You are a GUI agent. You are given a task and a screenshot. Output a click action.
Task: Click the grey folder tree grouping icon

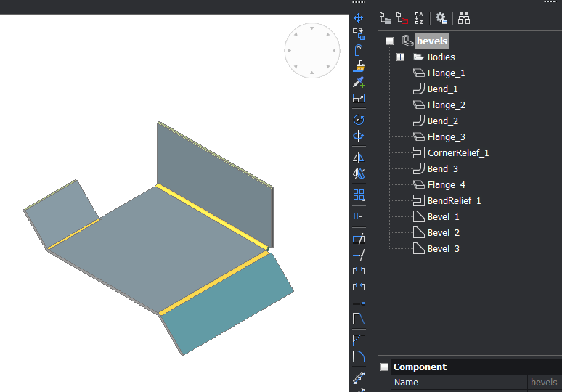[x=385, y=18]
